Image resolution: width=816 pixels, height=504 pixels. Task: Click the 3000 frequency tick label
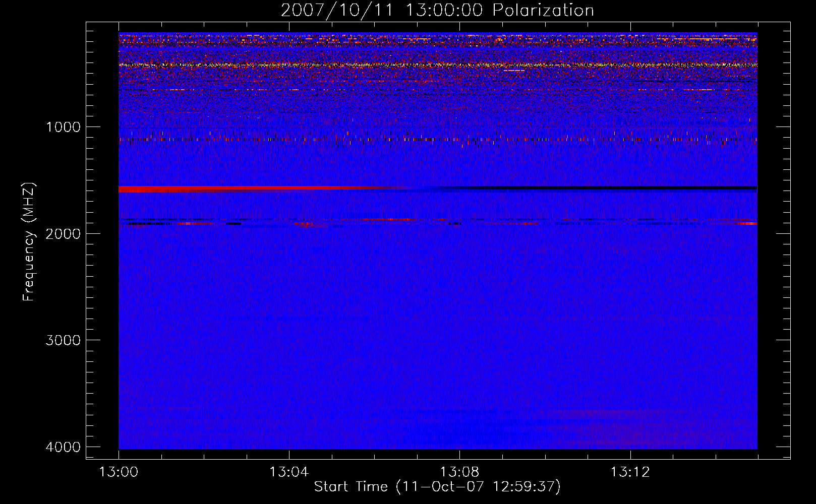(x=63, y=340)
